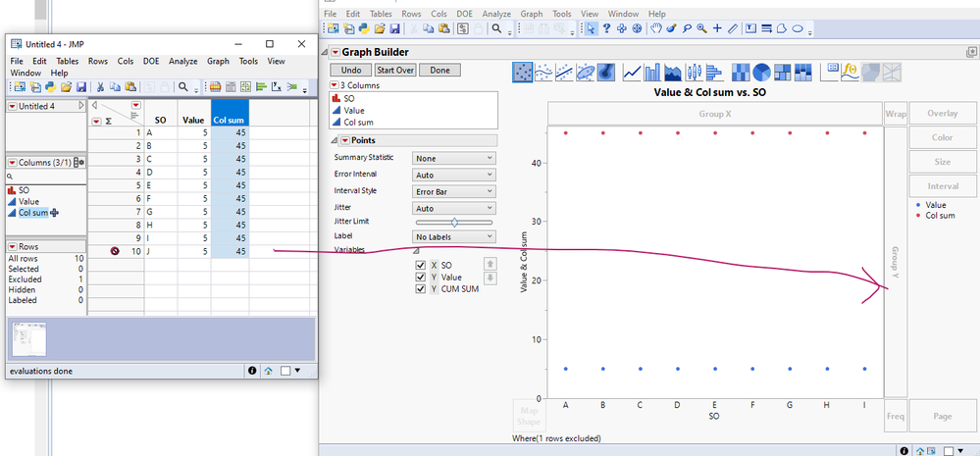The height and width of the screenshot is (456, 980).
Task: Select the Pie chart element icon
Action: coord(761,73)
